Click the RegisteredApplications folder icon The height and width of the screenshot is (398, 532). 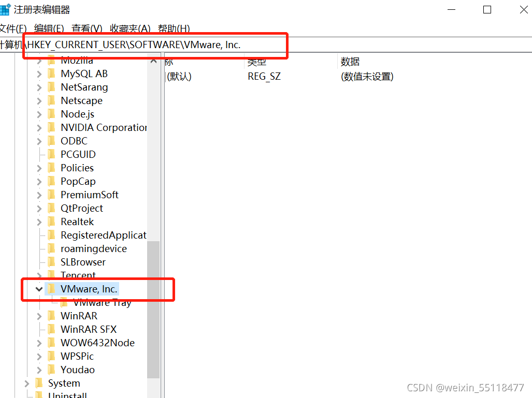click(x=52, y=235)
